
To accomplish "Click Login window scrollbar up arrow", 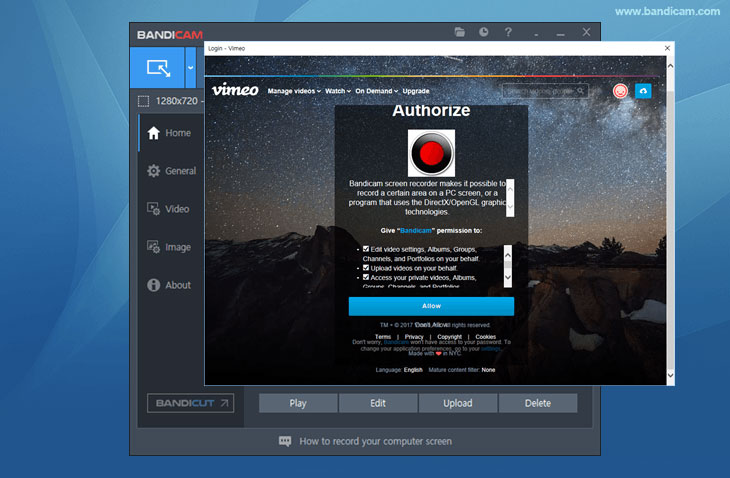I will (670, 66).
